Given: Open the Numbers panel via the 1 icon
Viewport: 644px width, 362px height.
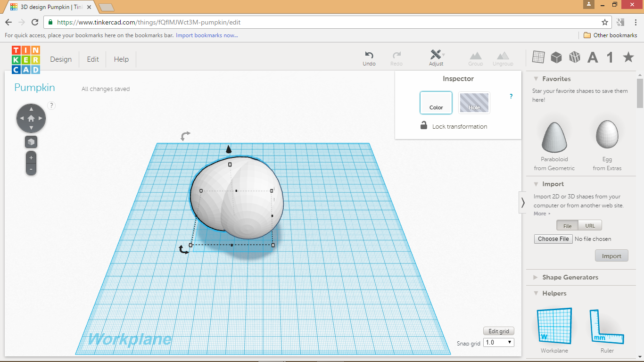Looking at the screenshot, I should tap(609, 57).
